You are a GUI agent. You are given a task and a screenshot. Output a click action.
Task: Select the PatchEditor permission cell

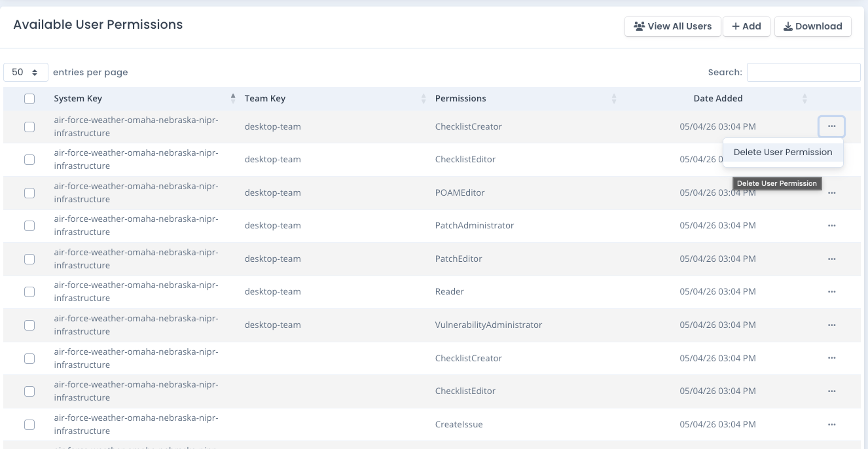pos(459,259)
